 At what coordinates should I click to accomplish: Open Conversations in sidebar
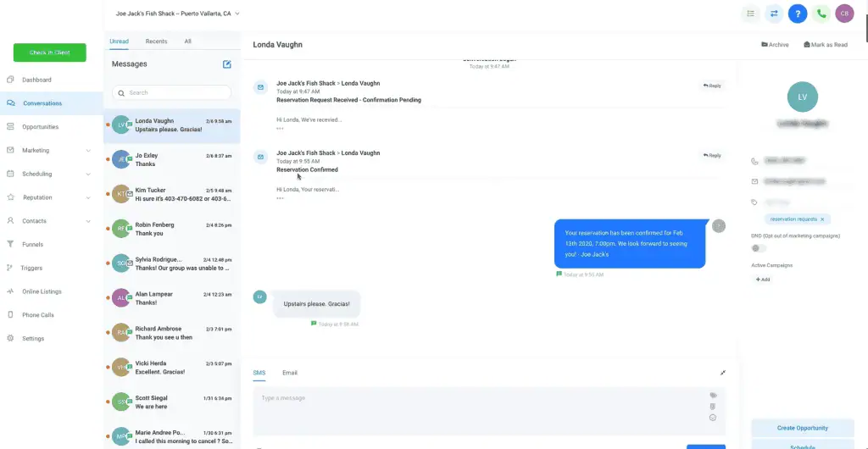coord(51,103)
